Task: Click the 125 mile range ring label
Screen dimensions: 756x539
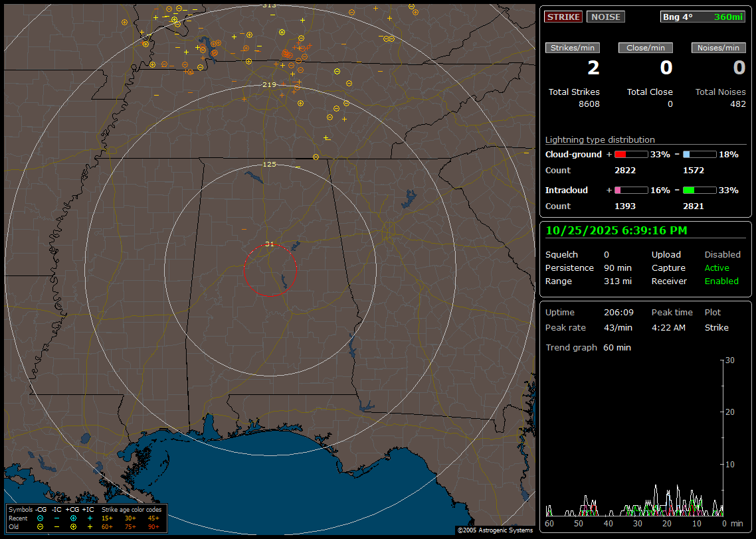Action: click(269, 164)
